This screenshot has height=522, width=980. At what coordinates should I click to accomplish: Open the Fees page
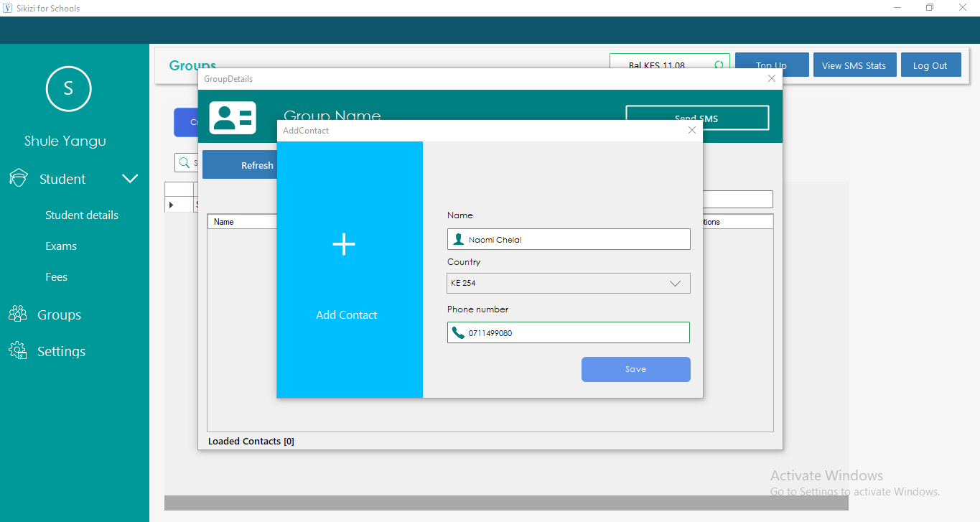click(x=57, y=277)
